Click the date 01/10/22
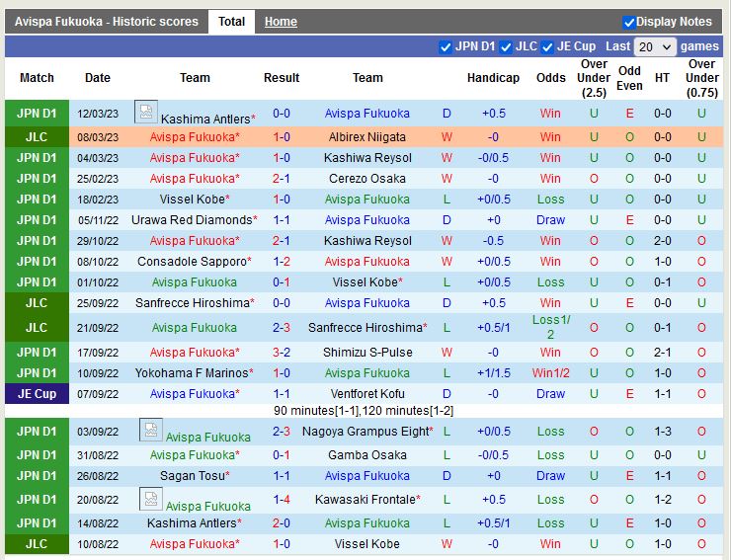The width and height of the screenshot is (731, 560). [x=98, y=282]
